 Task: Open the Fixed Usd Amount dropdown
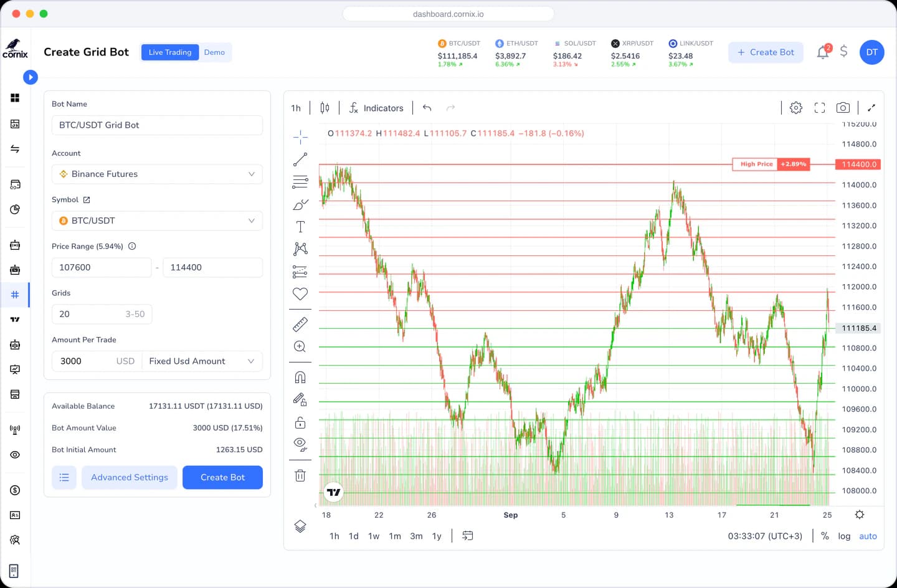[202, 361]
